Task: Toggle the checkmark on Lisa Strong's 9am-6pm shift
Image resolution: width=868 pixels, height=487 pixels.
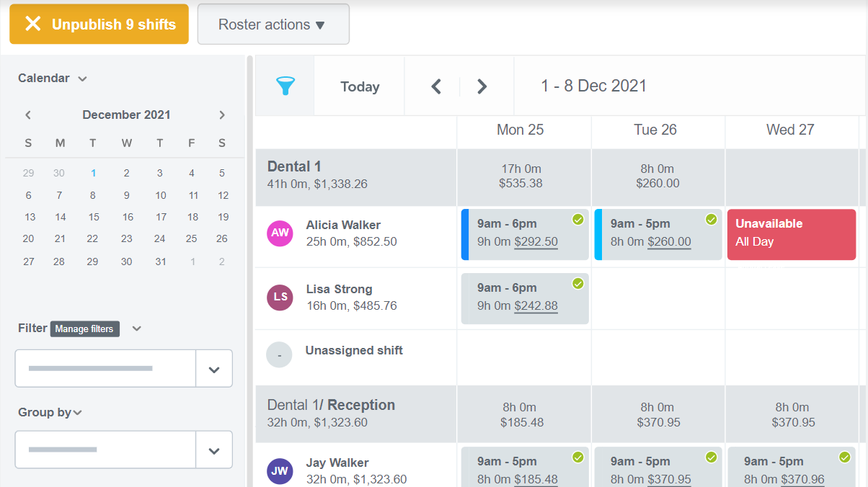Action: 577,284
